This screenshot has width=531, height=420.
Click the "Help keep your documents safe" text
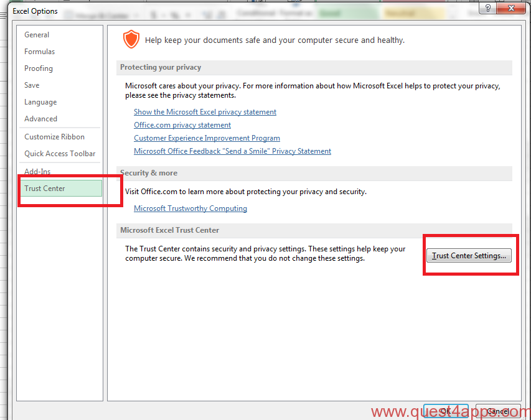tap(275, 40)
